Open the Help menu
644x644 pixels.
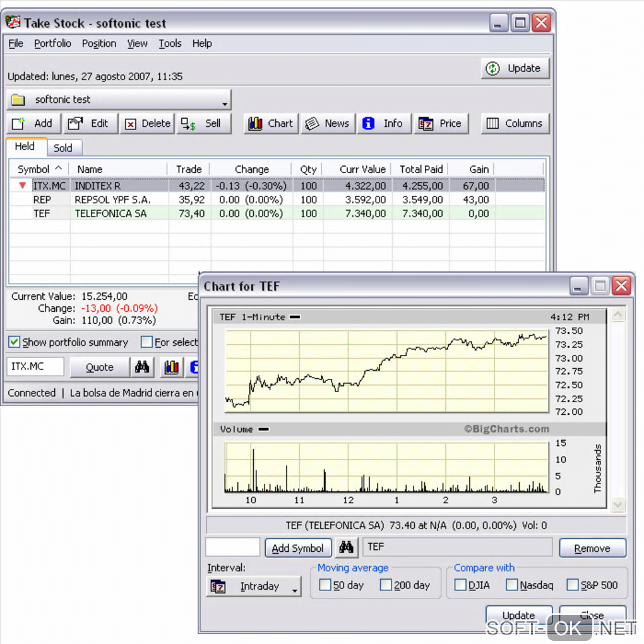click(202, 44)
